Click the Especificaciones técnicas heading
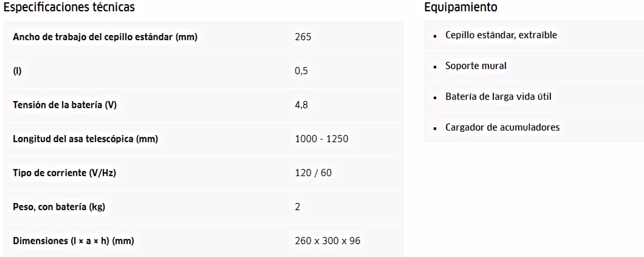644x257 pixels. (x=69, y=7)
